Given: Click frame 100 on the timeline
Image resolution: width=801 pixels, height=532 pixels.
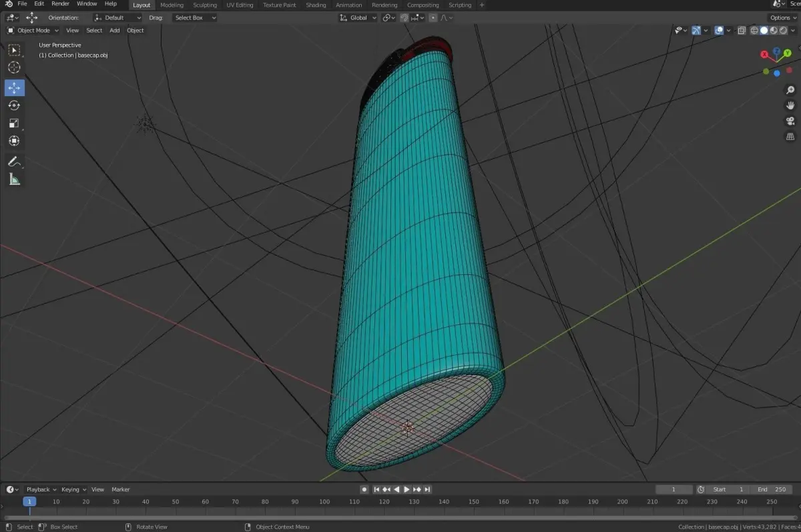Looking at the screenshot, I should [x=324, y=501].
